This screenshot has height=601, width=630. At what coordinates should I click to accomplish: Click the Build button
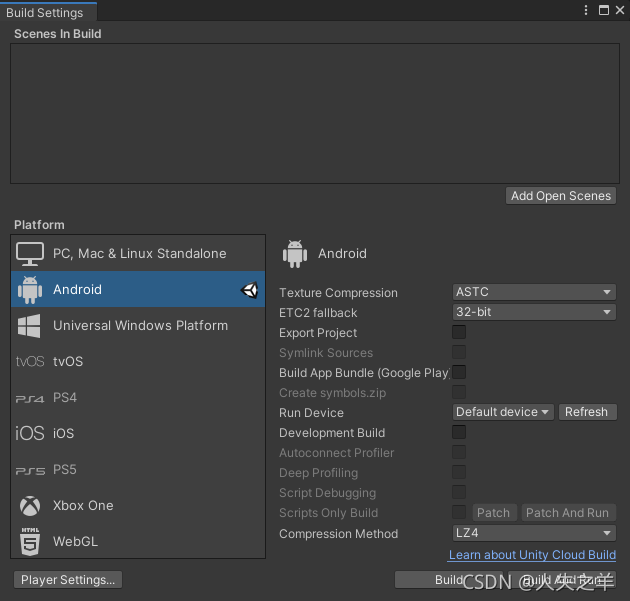pos(449,580)
